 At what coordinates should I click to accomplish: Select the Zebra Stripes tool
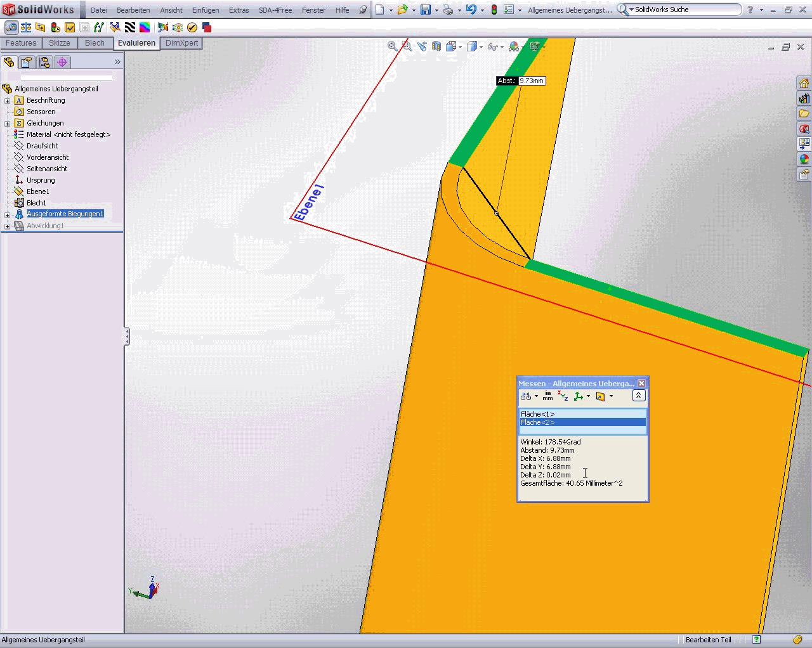129,27
